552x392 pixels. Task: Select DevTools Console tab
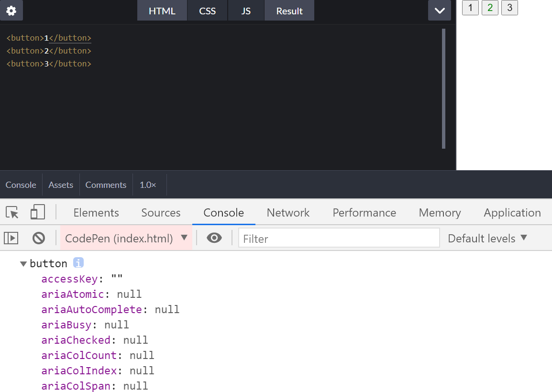pos(223,213)
